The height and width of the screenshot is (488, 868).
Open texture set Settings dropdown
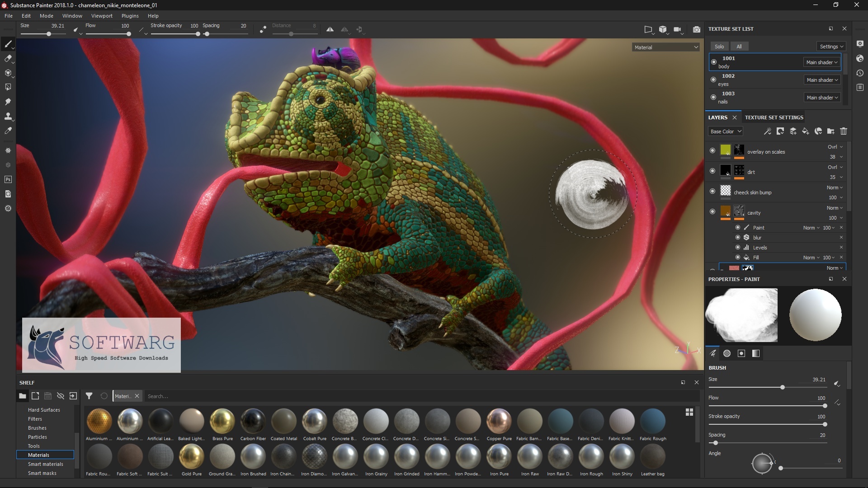tap(831, 47)
